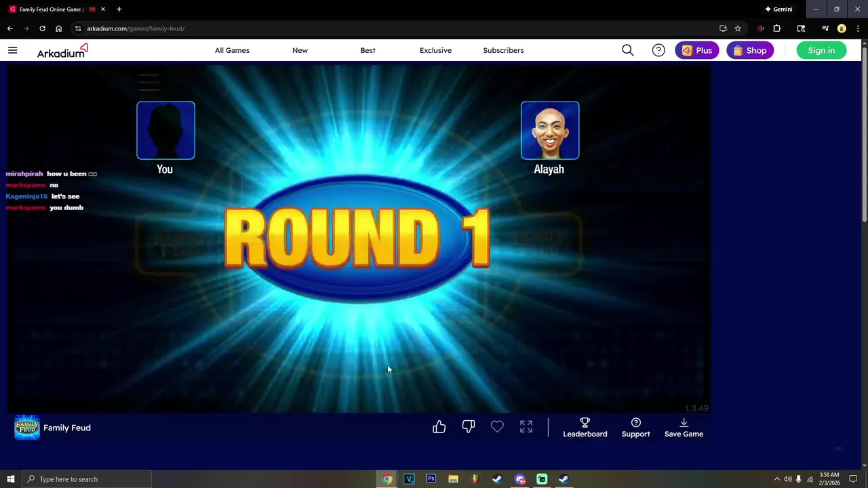The width and height of the screenshot is (868, 488).
Task: Install app icon in address bar
Action: point(723,28)
